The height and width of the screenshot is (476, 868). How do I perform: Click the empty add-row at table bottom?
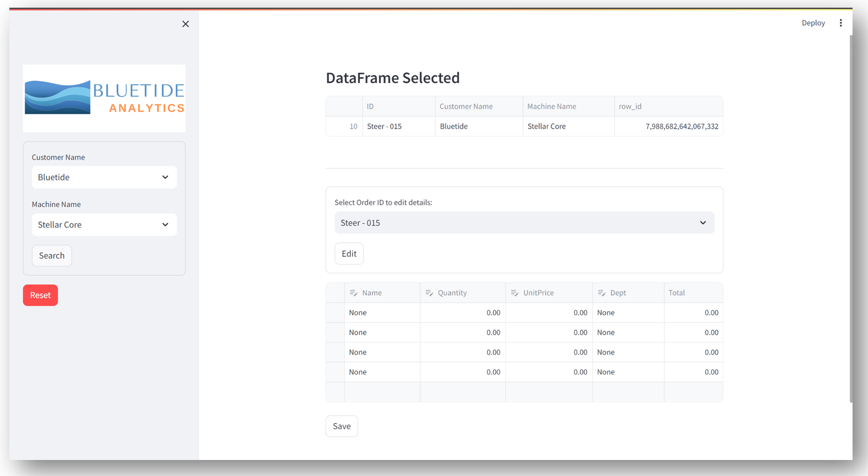tap(524, 392)
